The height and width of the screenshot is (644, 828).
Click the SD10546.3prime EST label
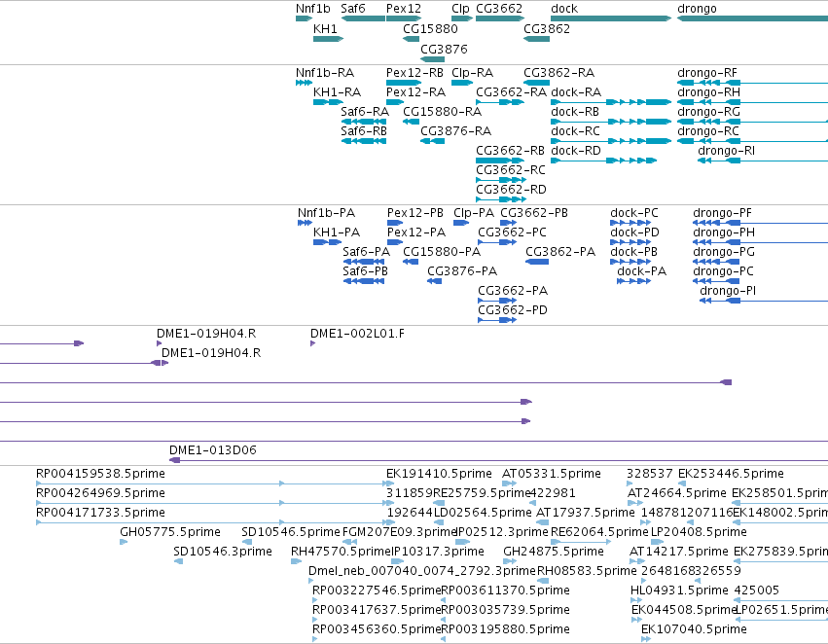point(222,552)
